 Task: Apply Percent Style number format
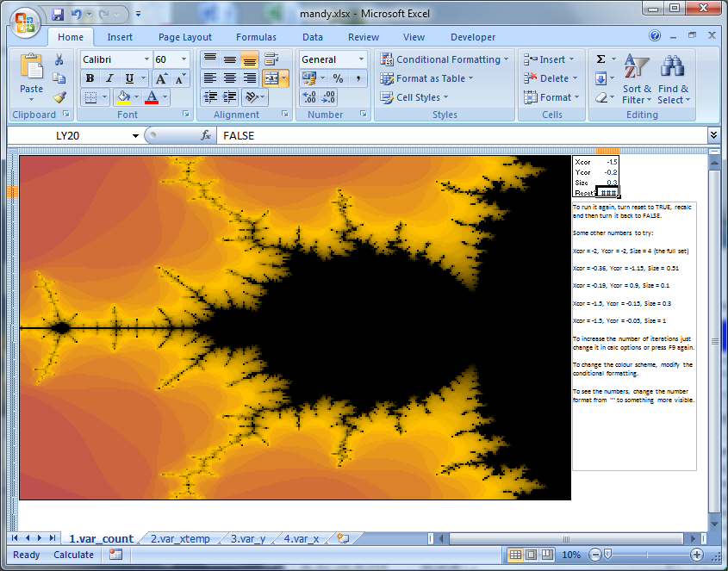click(338, 78)
